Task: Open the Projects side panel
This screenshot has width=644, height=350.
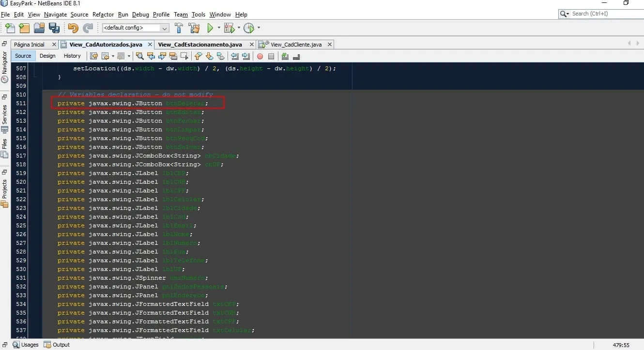Action: tap(5, 193)
